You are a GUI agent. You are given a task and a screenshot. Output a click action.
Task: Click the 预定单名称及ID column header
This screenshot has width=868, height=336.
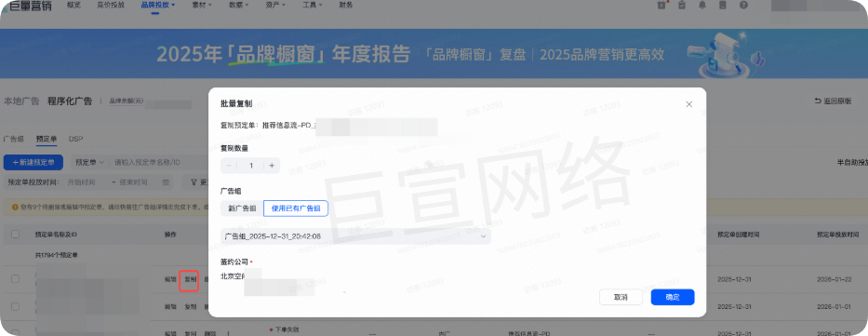[x=56, y=235]
